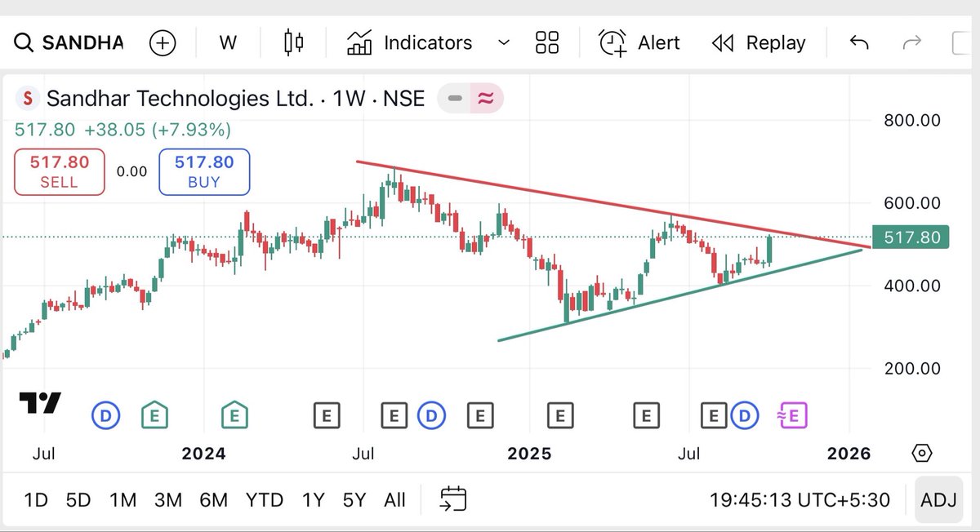
Task: Open the 19:45:13 UTC+5:30 timezone menu
Action: pyautogui.click(x=800, y=499)
